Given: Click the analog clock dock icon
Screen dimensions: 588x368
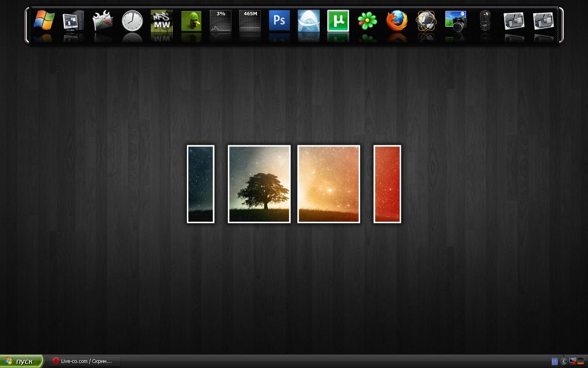Looking at the screenshot, I should click(x=132, y=21).
